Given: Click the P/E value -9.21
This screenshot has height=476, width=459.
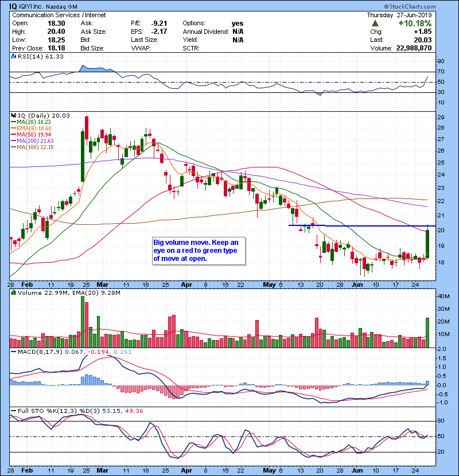Looking at the screenshot, I should click(159, 24).
